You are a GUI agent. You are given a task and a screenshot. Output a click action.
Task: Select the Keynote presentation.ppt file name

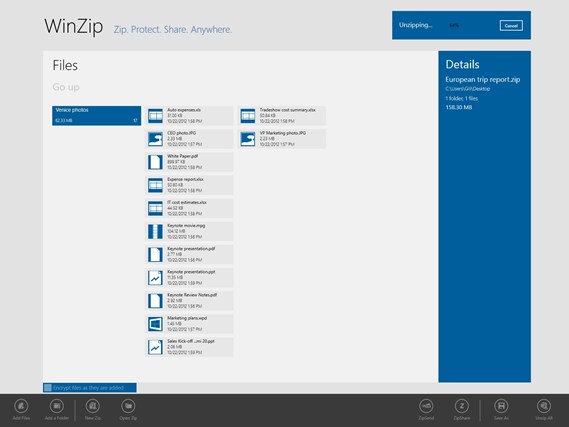coord(191,272)
